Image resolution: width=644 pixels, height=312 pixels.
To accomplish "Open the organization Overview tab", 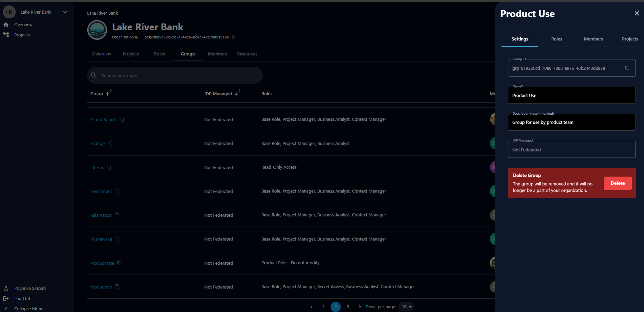I will tap(102, 54).
